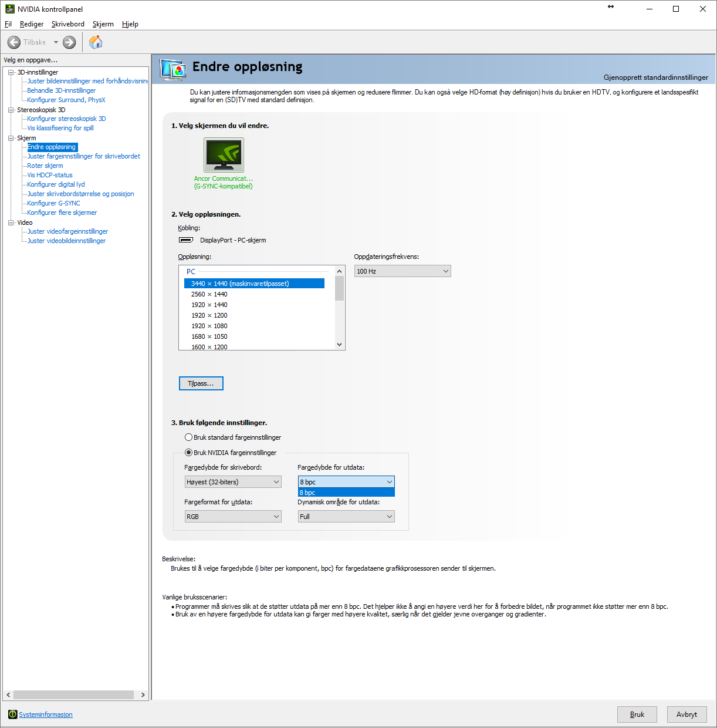
Task: Open the Fargeformat for utdata RGB dropdown
Action: (233, 517)
